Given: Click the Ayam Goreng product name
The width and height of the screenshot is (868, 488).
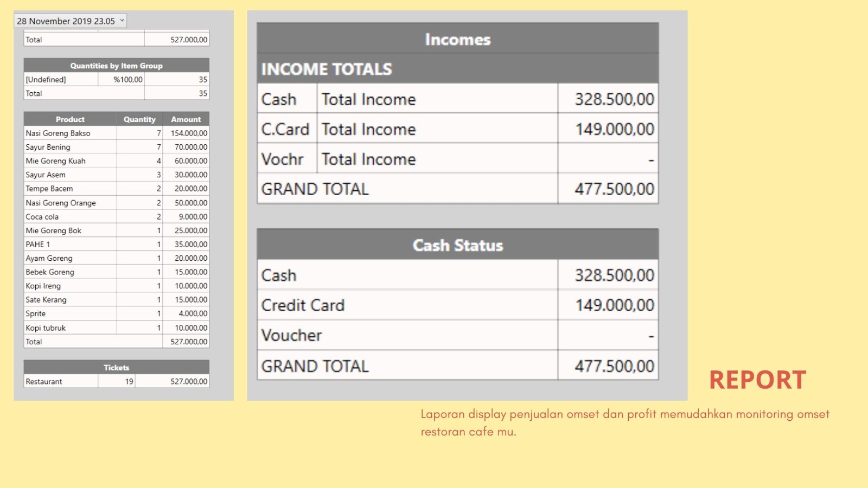Looking at the screenshot, I should [x=49, y=258].
